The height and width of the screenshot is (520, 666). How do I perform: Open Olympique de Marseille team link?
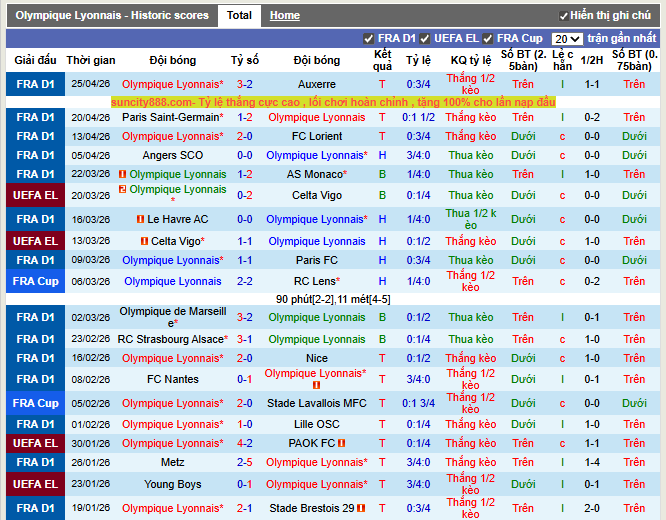tap(172, 317)
